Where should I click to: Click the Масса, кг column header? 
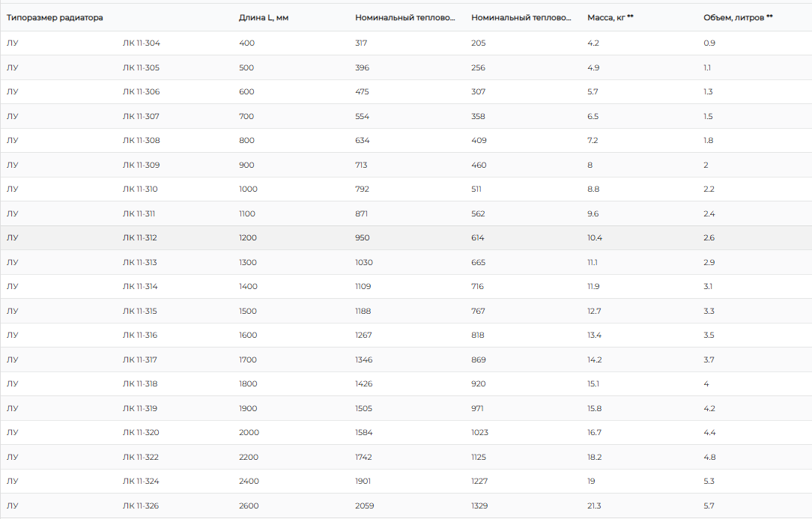610,17
